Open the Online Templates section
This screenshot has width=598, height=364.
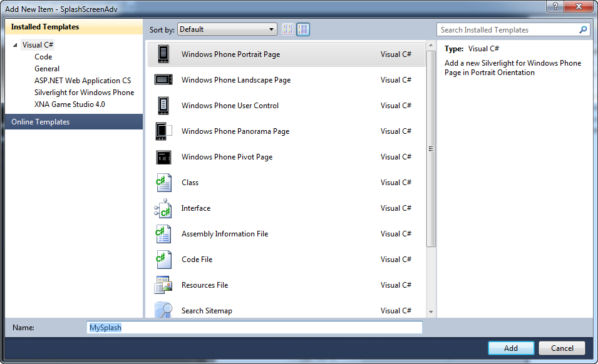pyautogui.click(x=74, y=122)
